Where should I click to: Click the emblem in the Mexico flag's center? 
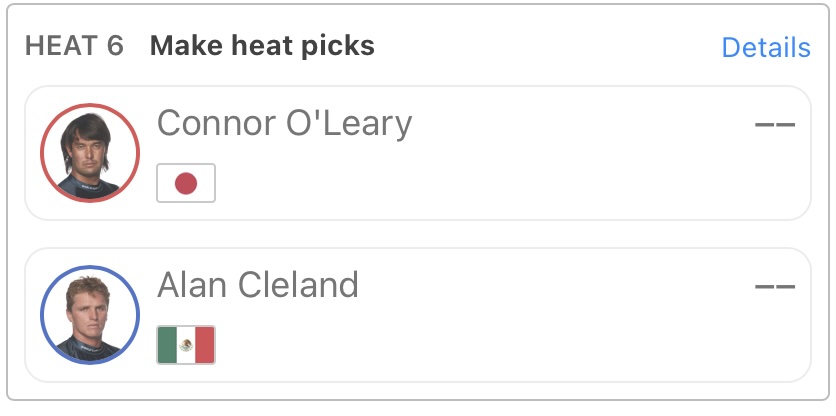coord(186,345)
